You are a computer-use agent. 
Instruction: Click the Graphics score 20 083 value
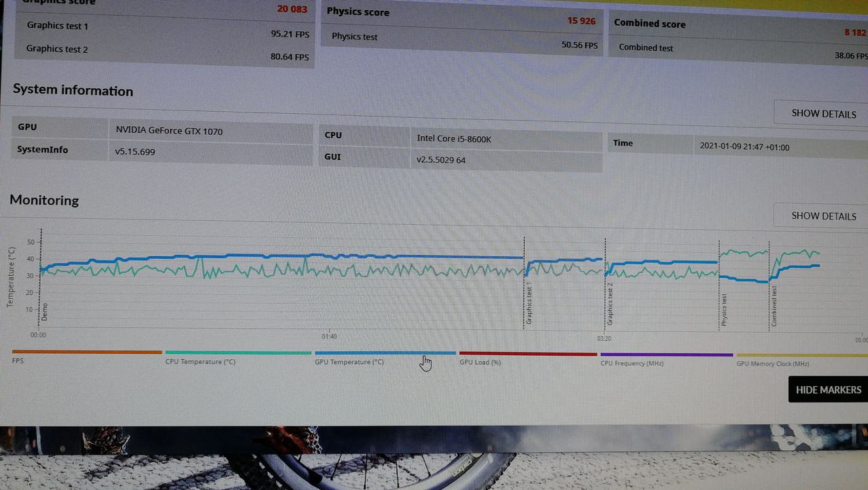(292, 9)
